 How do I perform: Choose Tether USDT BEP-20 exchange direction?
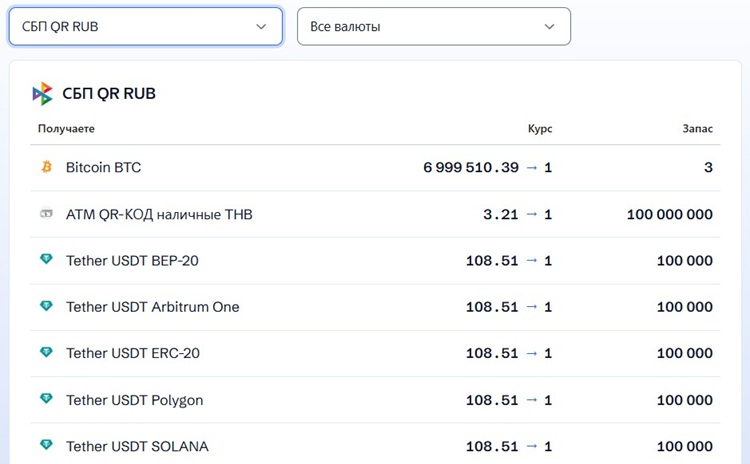point(375,261)
